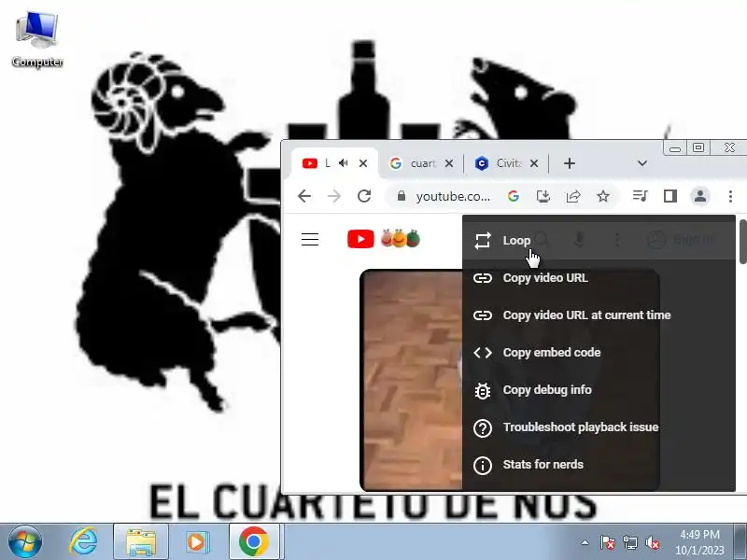Click the Google icon in address bar
747x560 pixels.
[513, 196]
